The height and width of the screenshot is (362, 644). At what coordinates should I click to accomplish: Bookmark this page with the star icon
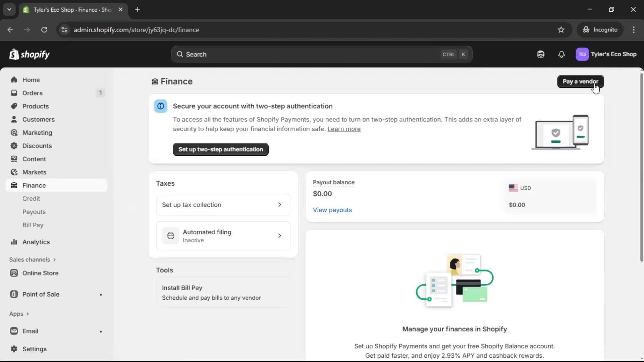(x=561, y=30)
